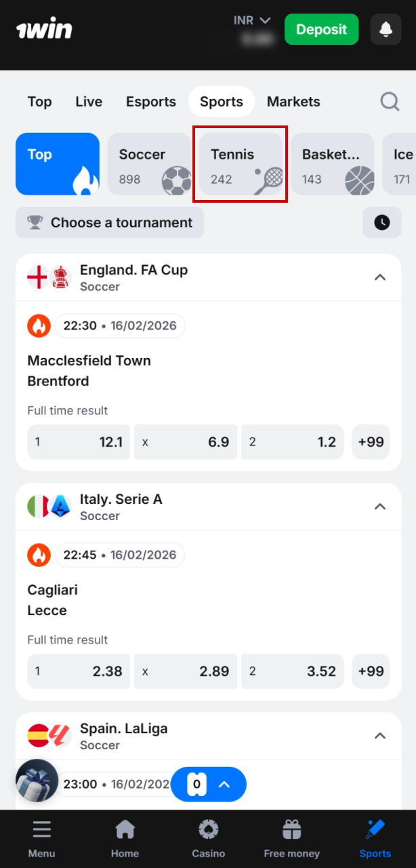Switch to the Esports tab
The image size is (416, 868).
coord(150,101)
